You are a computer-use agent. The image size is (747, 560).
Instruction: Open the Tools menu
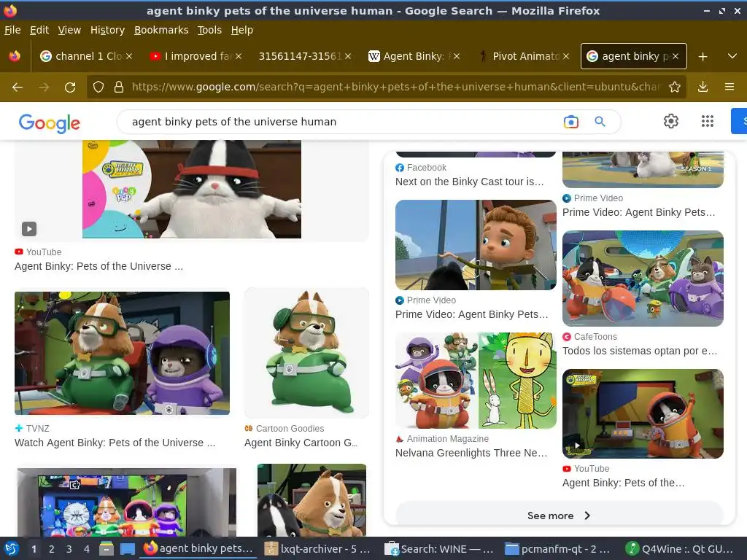pyautogui.click(x=209, y=30)
